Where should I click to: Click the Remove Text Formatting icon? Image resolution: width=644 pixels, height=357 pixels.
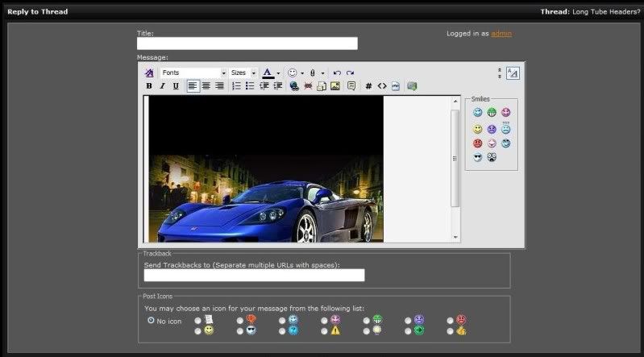tap(149, 73)
